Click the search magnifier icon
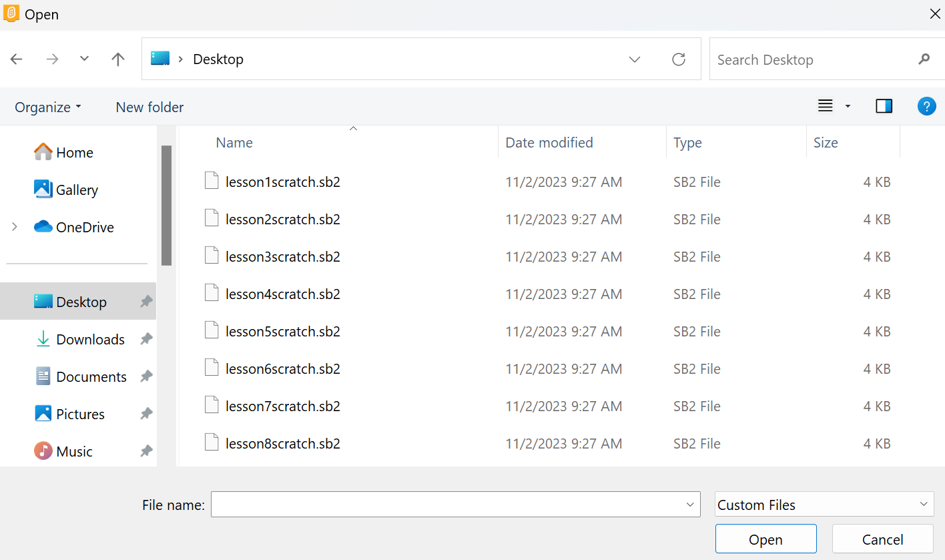Image resolution: width=945 pixels, height=560 pixels. 924,59
